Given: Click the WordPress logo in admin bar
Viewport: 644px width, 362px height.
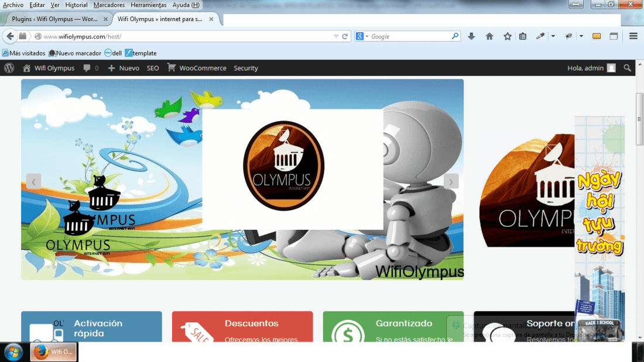Looking at the screenshot, I should [9, 68].
